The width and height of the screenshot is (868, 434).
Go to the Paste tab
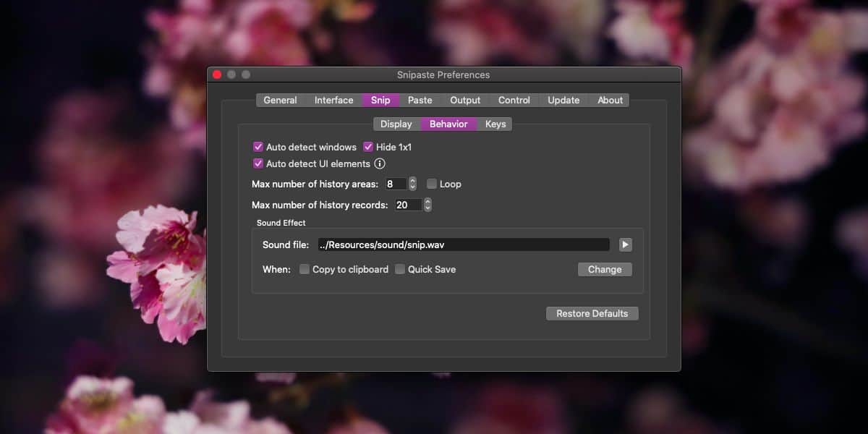click(x=420, y=101)
